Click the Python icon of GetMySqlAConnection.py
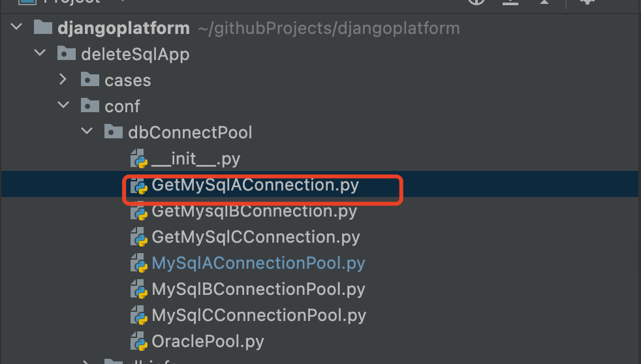This screenshot has height=364, width=641. click(139, 185)
